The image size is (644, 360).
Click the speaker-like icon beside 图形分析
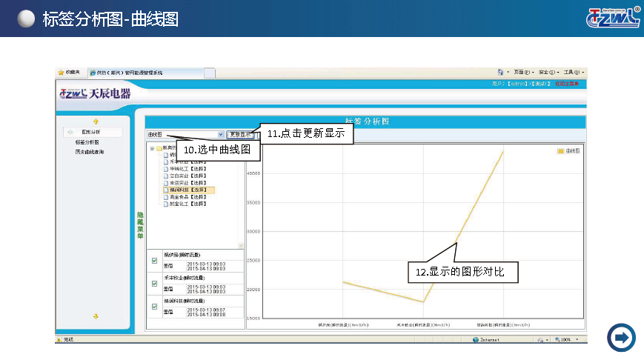70,132
